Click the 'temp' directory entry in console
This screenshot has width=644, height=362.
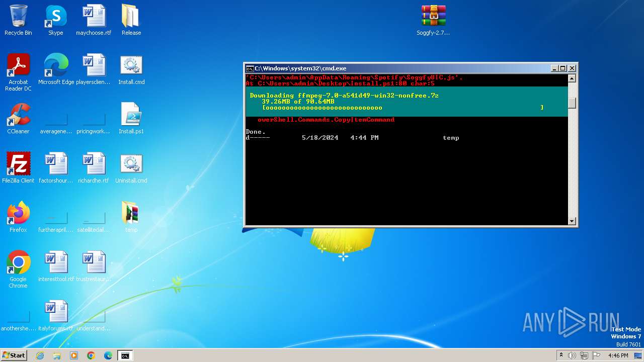pyautogui.click(x=451, y=138)
